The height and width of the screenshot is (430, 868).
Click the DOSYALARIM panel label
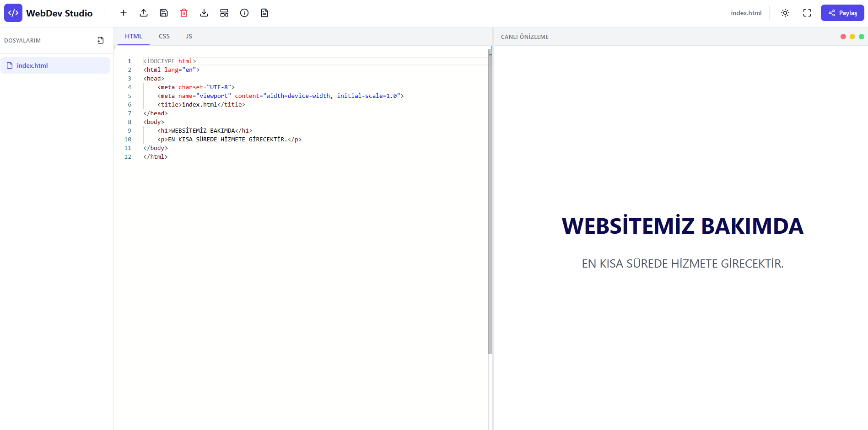[22, 41]
